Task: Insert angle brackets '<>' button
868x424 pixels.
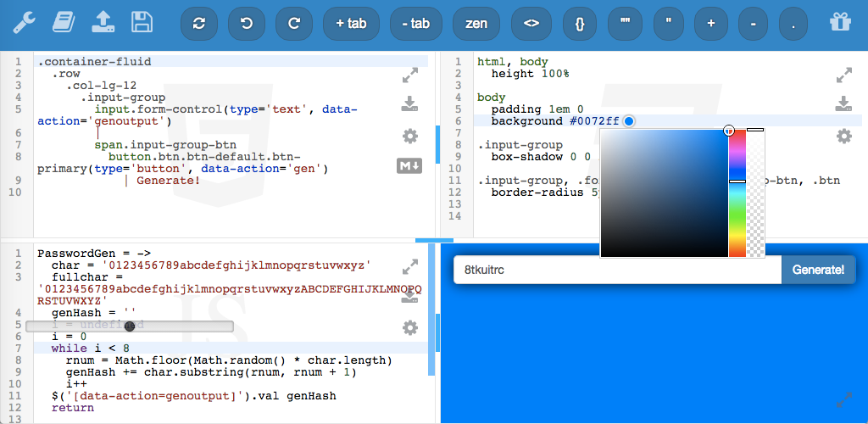Action: 531,23
